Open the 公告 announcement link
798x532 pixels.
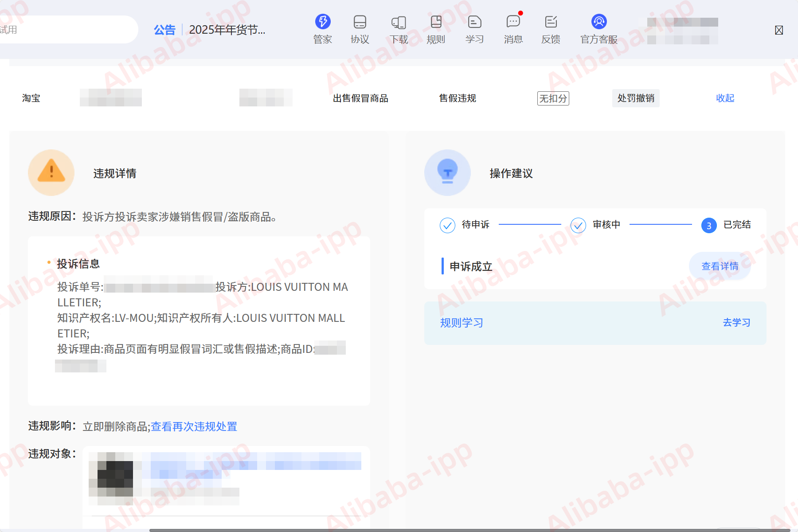point(164,30)
